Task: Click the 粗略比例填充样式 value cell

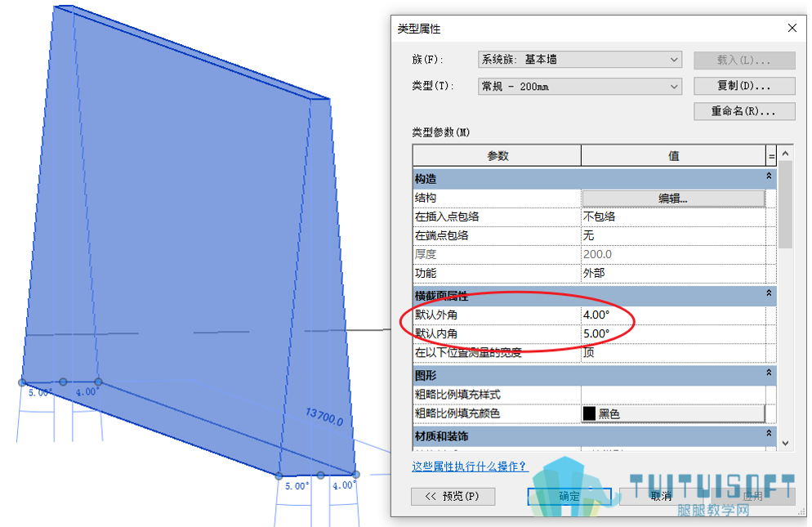Action: 672,395
